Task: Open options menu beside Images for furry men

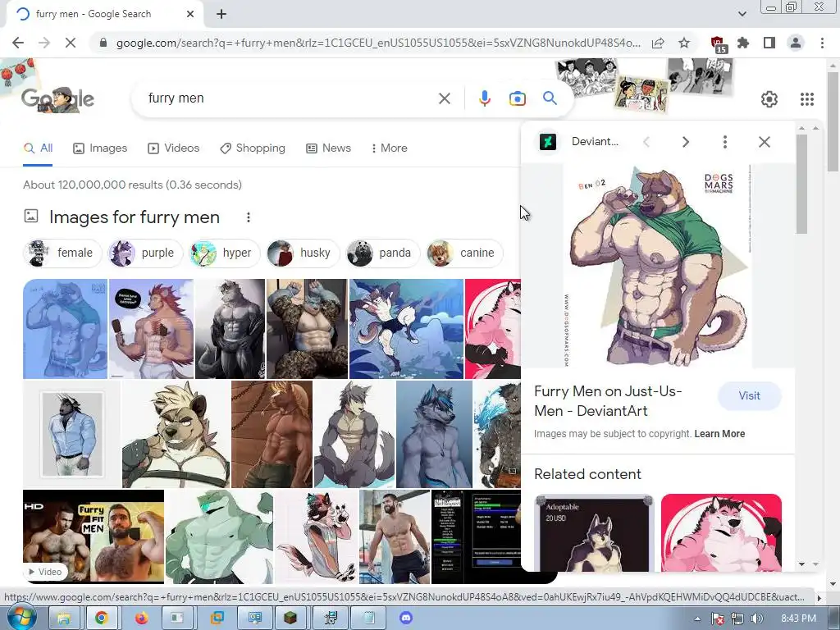Action: [248, 217]
